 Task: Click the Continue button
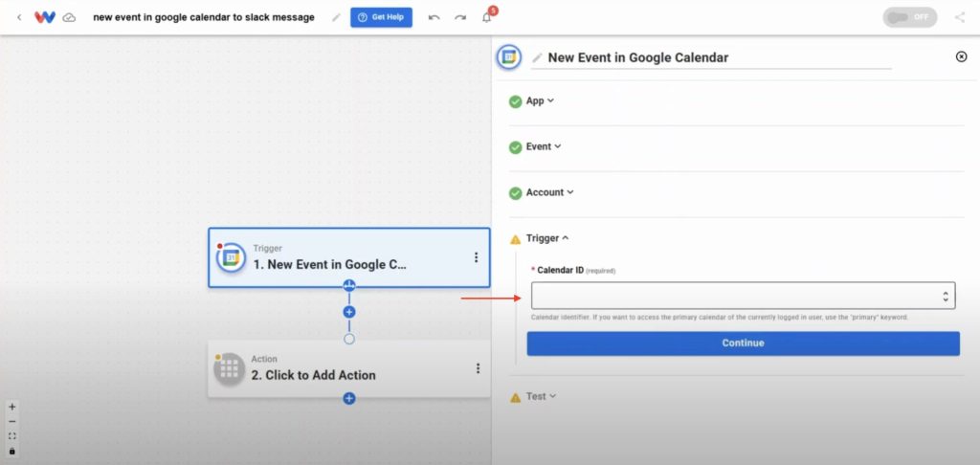tap(743, 343)
